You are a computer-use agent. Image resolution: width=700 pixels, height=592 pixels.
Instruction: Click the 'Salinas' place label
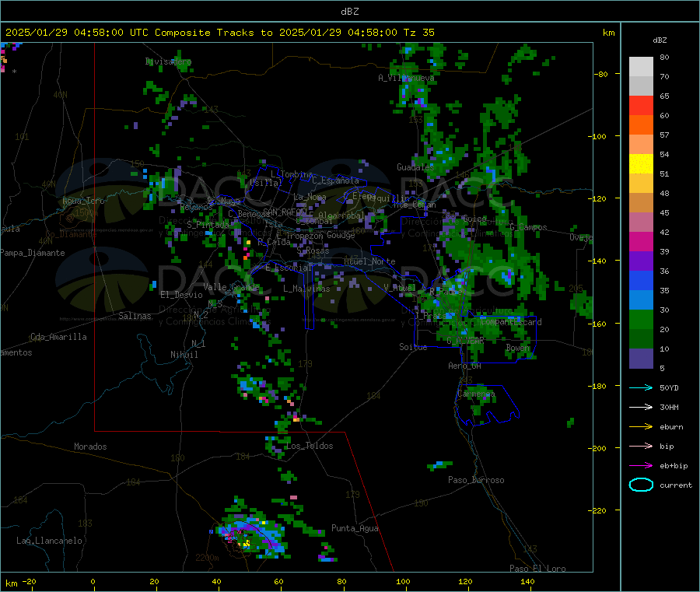(x=135, y=316)
